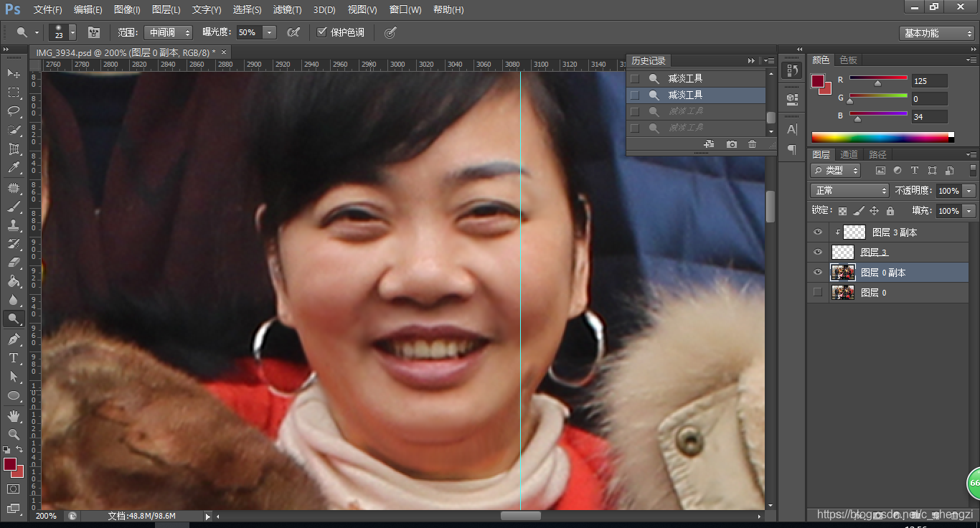Open the blend mode dropdown 正常
This screenshot has height=528, width=980.
(x=849, y=191)
